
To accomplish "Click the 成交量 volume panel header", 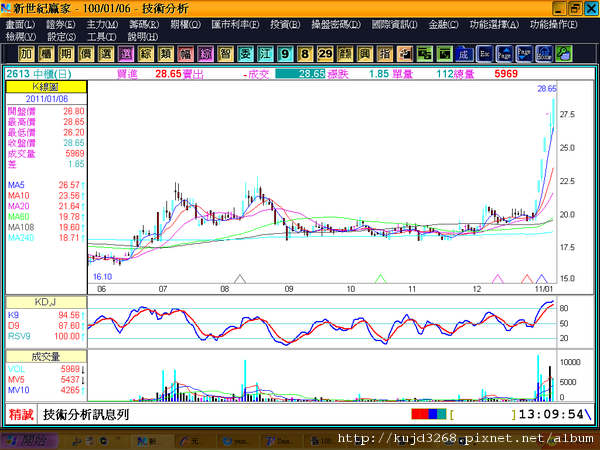I will pyautogui.click(x=46, y=357).
